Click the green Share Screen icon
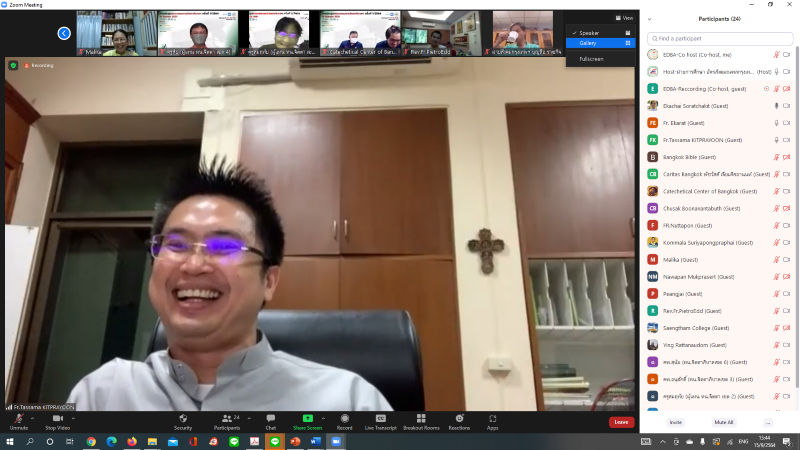This screenshot has width=800, height=450. [307, 418]
